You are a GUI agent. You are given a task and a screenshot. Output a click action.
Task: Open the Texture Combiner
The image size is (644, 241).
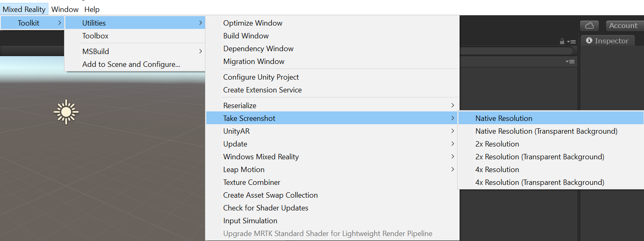[x=252, y=182]
